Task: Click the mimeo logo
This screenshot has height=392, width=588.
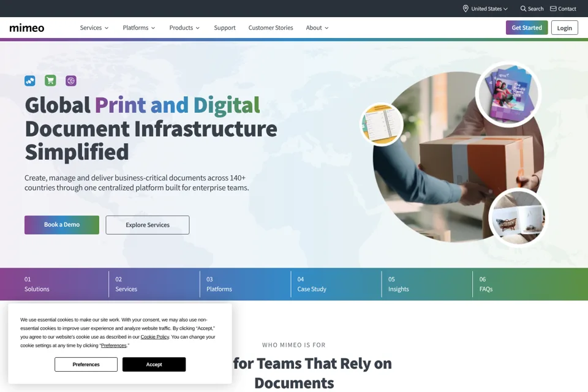Action: (x=26, y=28)
